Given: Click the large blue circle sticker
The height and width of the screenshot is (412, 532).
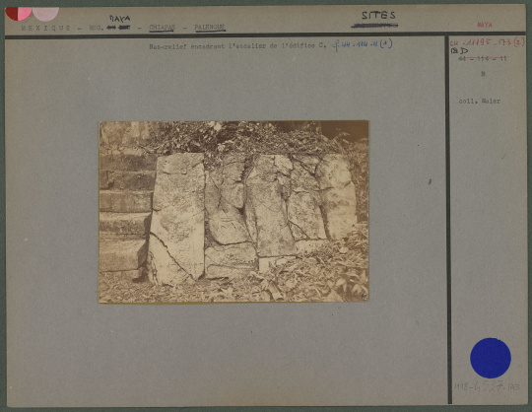Looking at the screenshot, I should pos(491,358).
